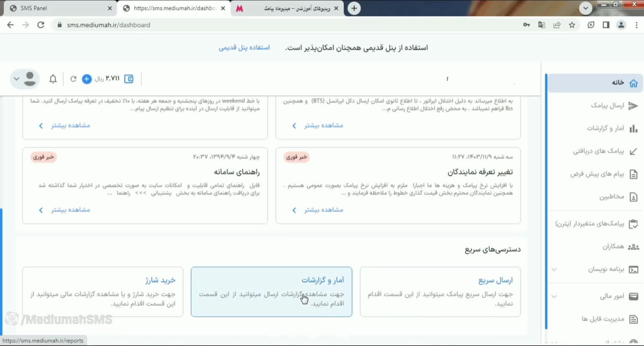
Task: Click the wallet icon beside the balance
Action: (x=129, y=79)
